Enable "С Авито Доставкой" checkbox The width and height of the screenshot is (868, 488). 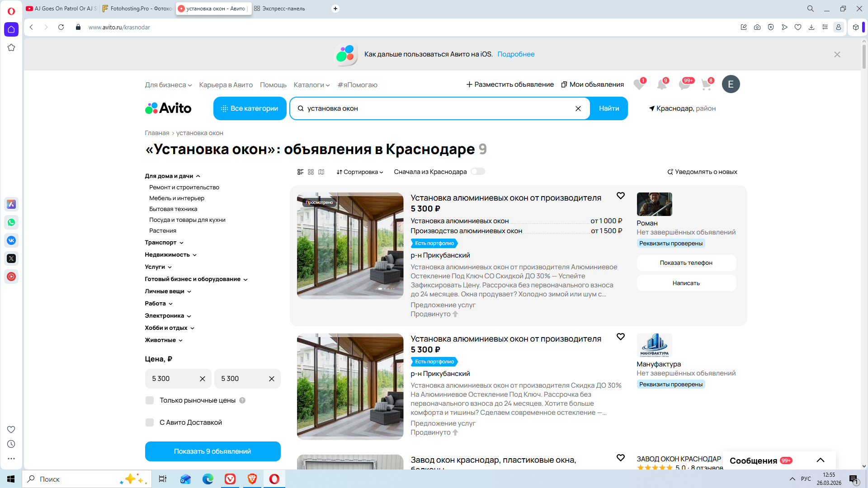pyautogui.click(x=150, y=422)
